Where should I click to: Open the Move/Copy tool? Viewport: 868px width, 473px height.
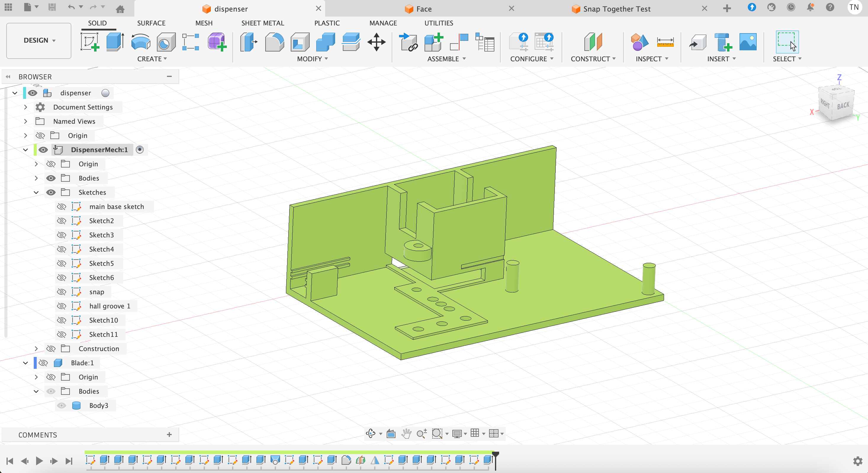[x=376, y=42]
